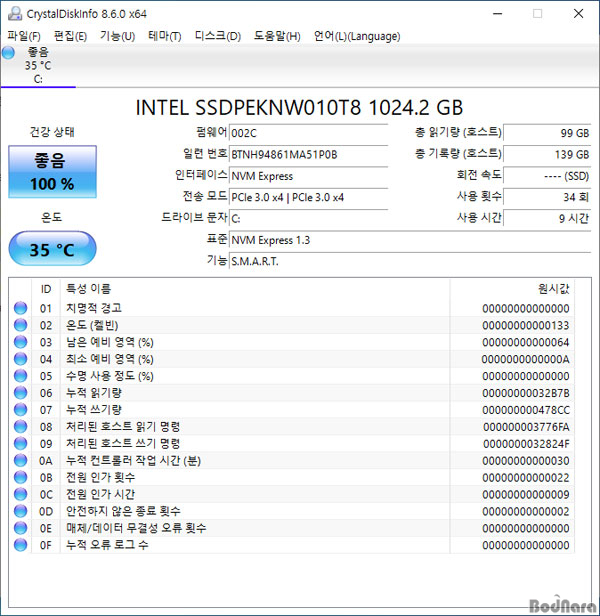Screen dimensions: 600x616
Task: Click status orb for 0B 전원 인가 횟수
Action: (x=20, y=477)
